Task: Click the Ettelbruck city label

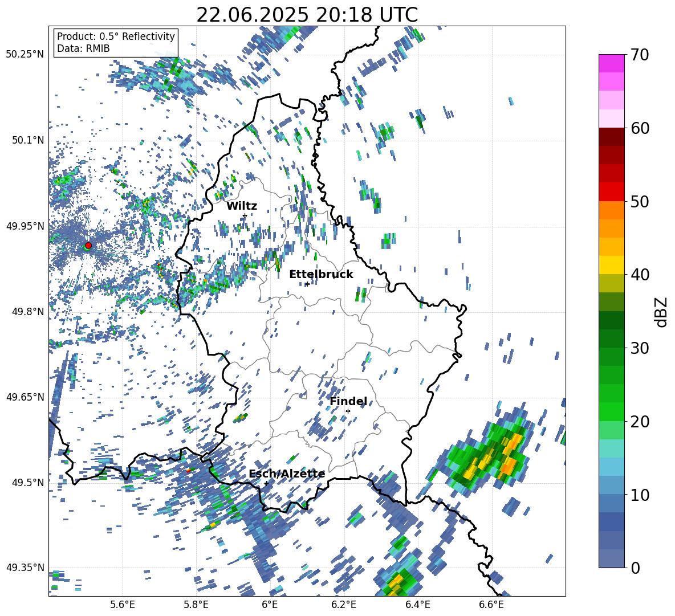Action: pos(321,275)
